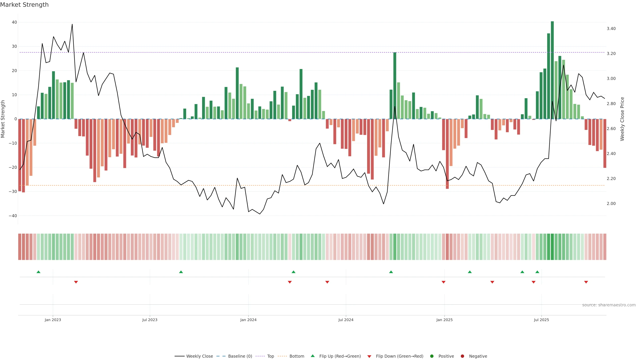The width and height of the screenshot is (644, 362).
Task: Click the Negative red circle legend icon
Action: click(x=462, y=356)
